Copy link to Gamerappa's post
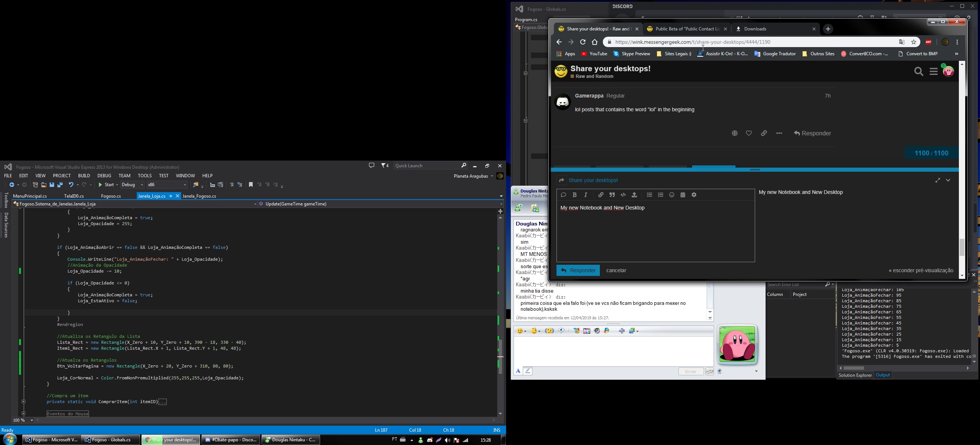Screen dimensions: 980x445 [764, 133]
